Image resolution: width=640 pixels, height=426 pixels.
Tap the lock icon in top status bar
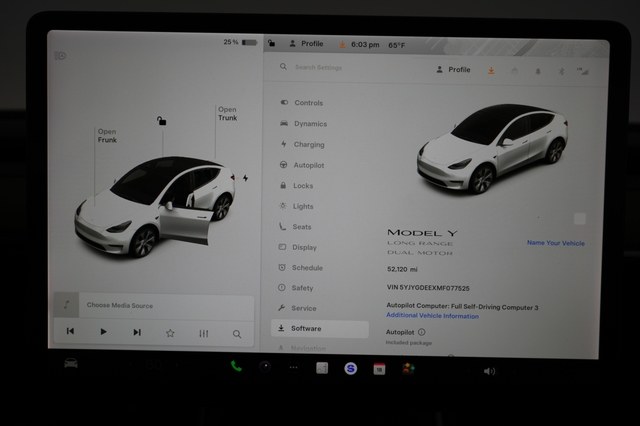[271, 43]
